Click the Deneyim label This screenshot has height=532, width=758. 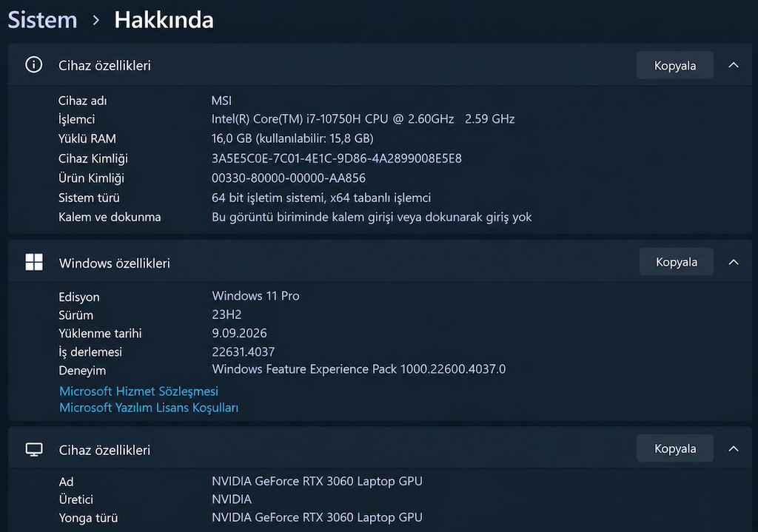tap(82, 371)
